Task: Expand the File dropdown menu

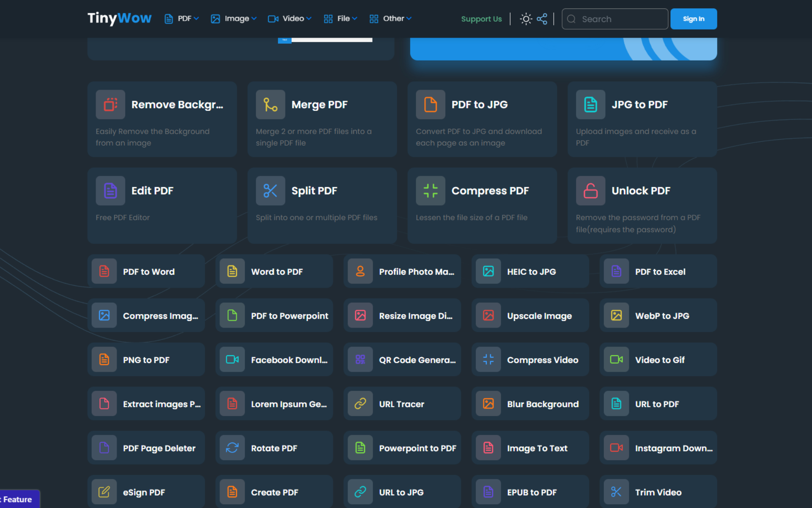Action: point(340,19)
